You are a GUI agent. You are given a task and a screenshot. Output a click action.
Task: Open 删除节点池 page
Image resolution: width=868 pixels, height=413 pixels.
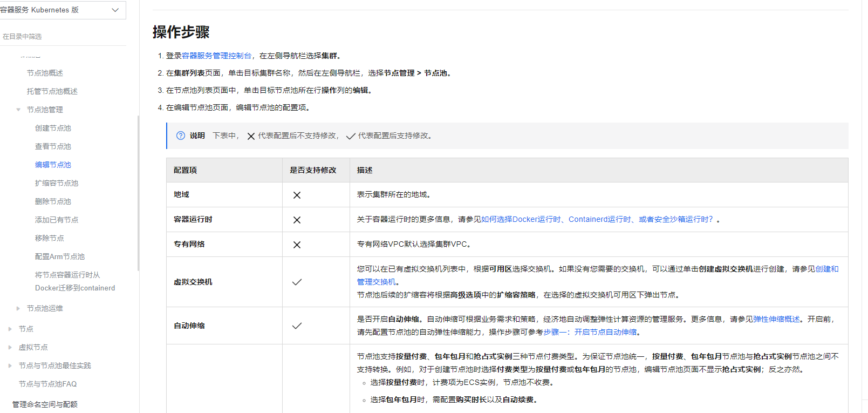click(x=53, y=201)
